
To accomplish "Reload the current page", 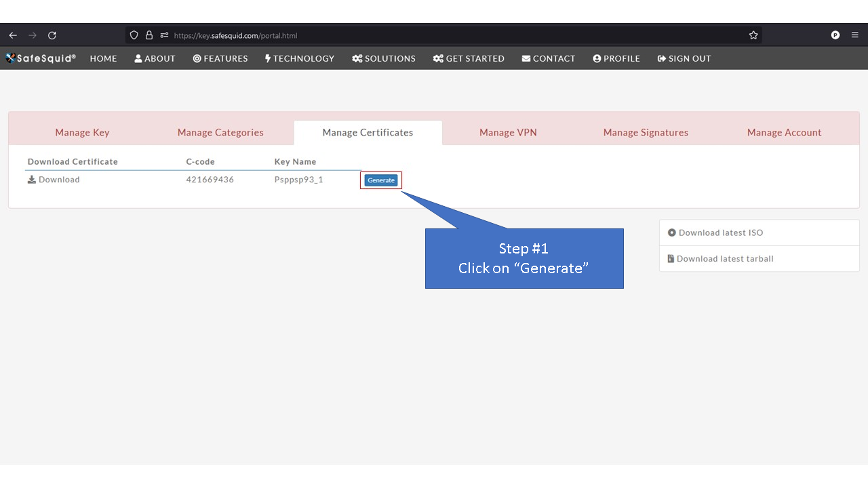I will tap(52, 35).
